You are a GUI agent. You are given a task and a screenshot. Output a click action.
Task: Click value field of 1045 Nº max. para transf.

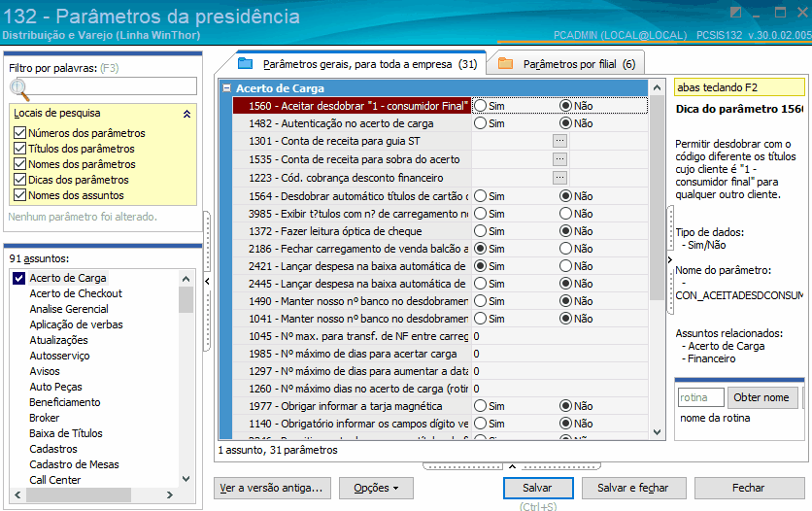(x=559, y=336)
